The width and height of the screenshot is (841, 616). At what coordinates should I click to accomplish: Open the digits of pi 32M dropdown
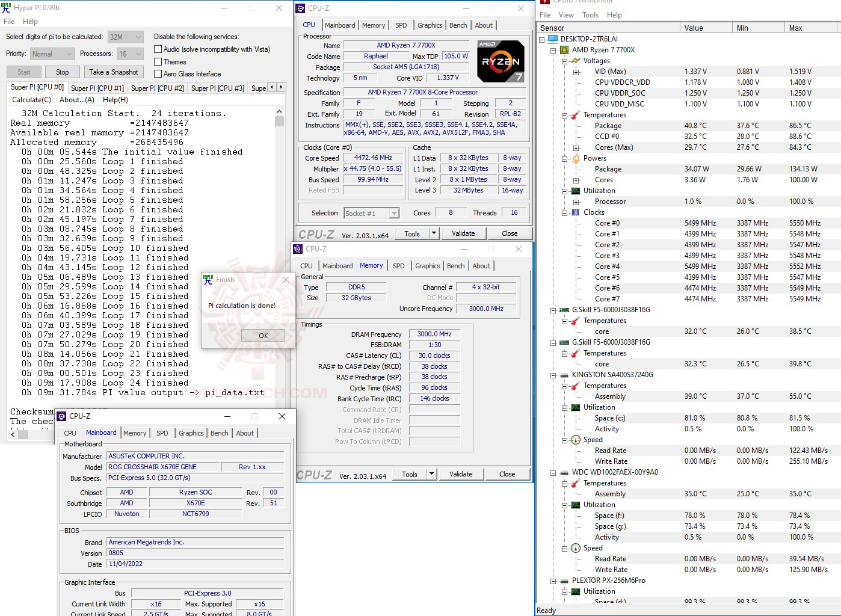126,37
